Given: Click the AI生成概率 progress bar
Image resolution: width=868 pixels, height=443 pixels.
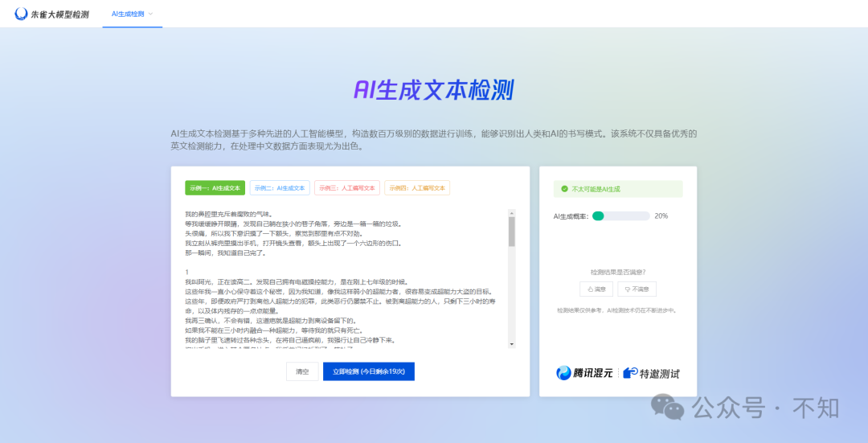Looking at the screenshot, I should point(620,216).
